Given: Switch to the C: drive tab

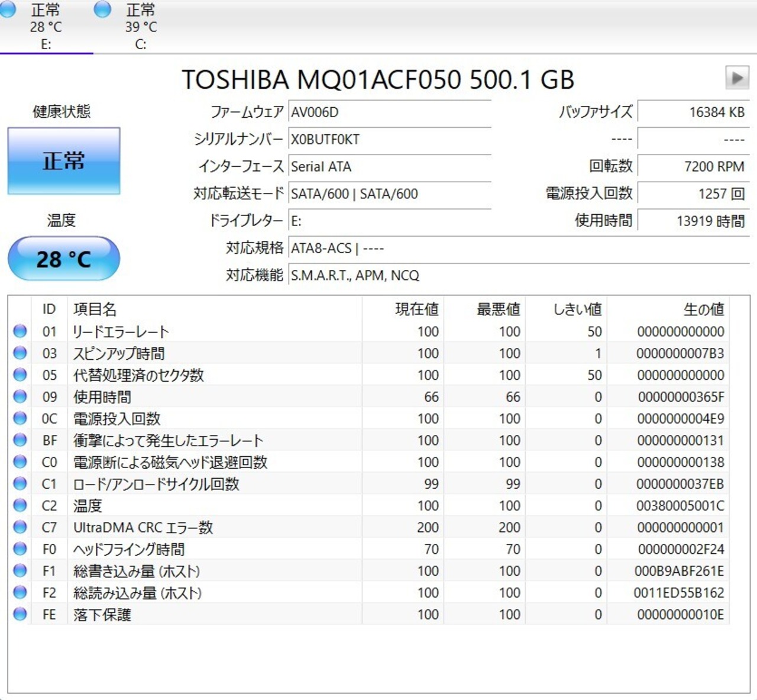Looking at the screenshot, I should (x=141, y=27).
